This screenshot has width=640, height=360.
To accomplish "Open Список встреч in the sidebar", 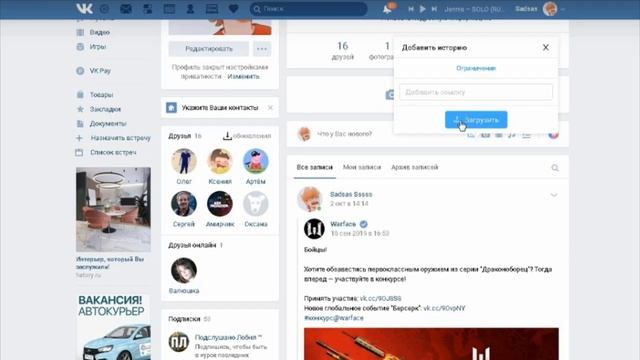I will (113, 152).
